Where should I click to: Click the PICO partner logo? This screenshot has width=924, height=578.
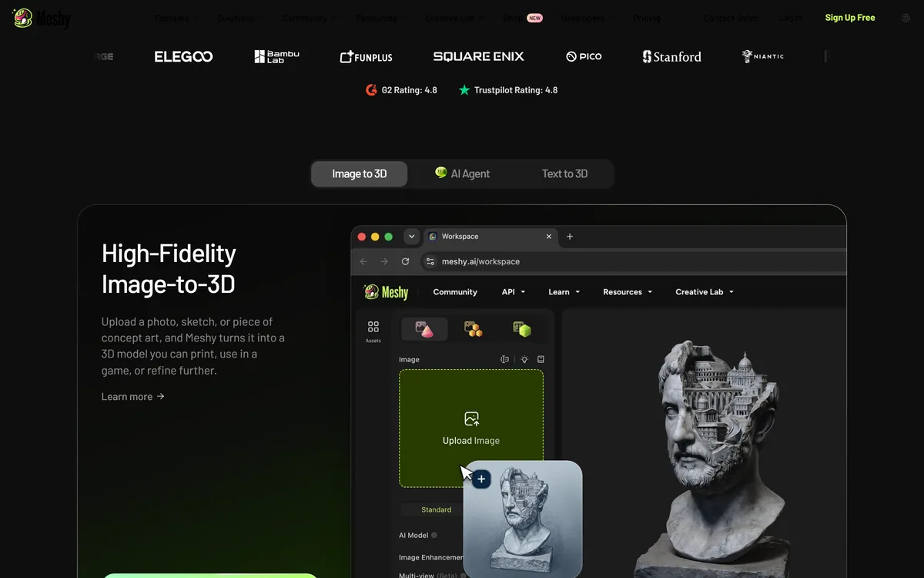pos(584,56)
